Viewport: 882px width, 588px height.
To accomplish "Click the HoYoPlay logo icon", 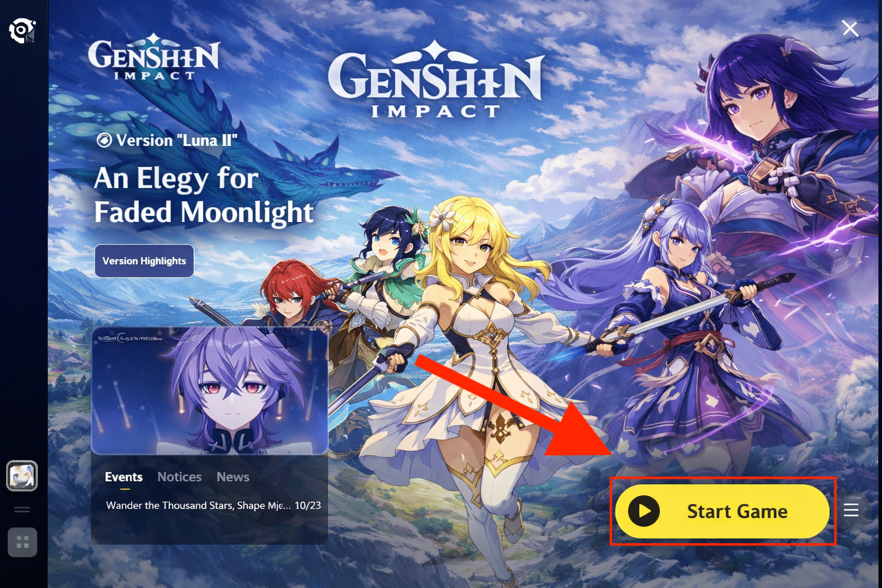I will 22,31.
